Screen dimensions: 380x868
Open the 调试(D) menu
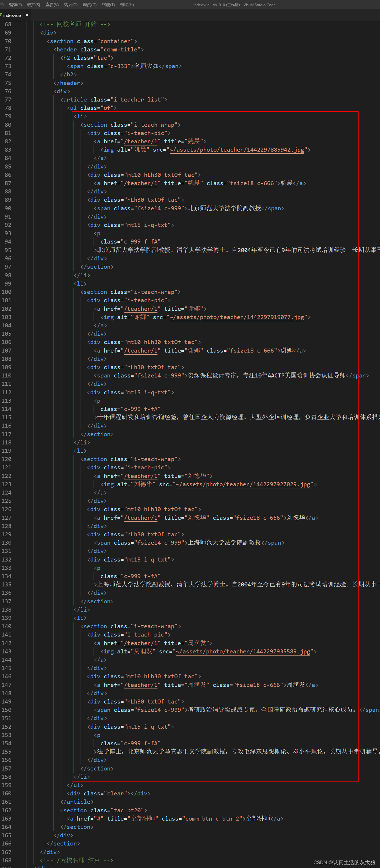point(89,5)
